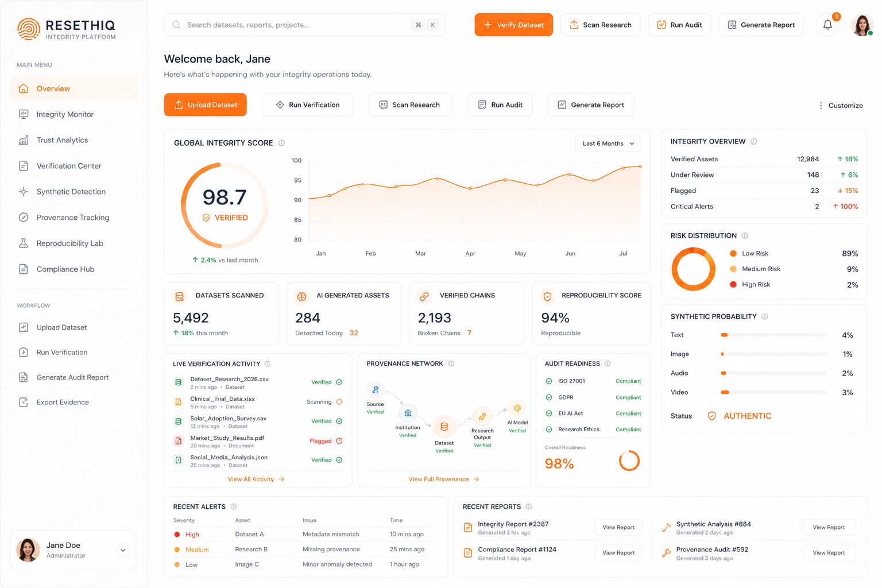The image size is (882, 588).
Task: Select the Source node in the provenance network
Action: [x=375, y=390]
